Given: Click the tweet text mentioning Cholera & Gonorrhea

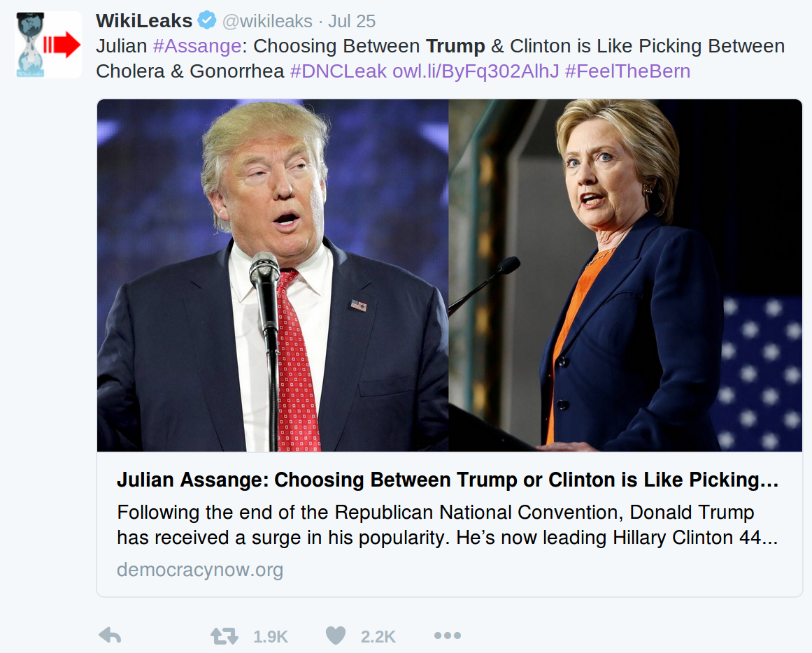Looking at the screenshot, I should point(440,59).
